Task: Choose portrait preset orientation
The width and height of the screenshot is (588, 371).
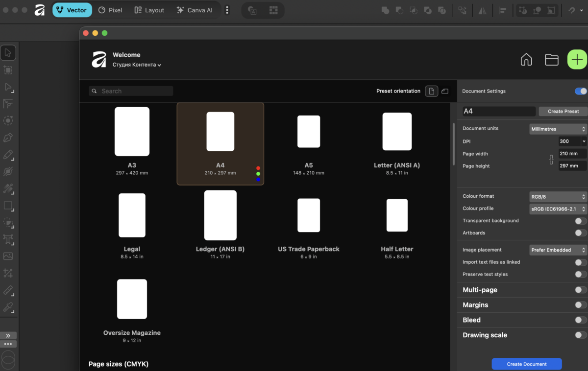Action: pos(431,91)
